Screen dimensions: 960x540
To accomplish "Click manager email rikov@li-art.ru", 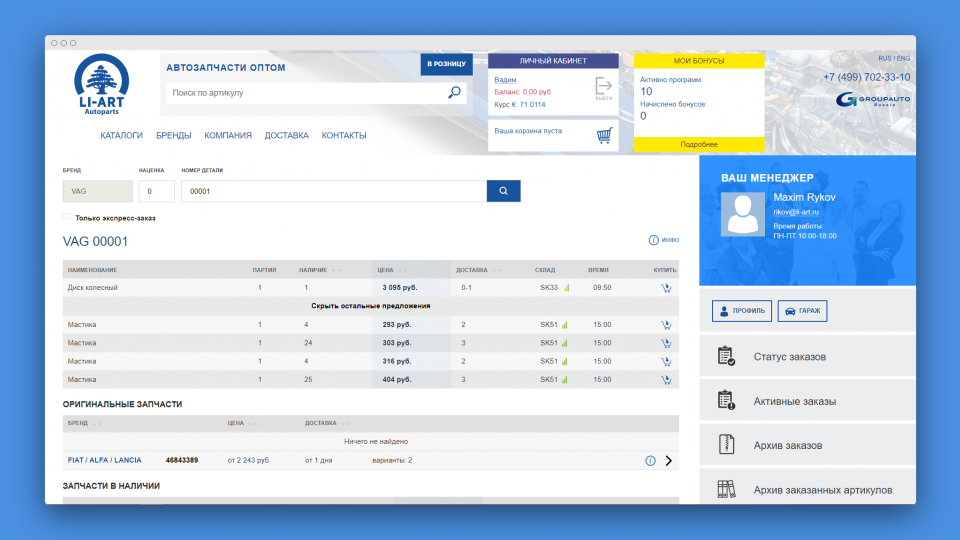I will (x=796, y=212).
